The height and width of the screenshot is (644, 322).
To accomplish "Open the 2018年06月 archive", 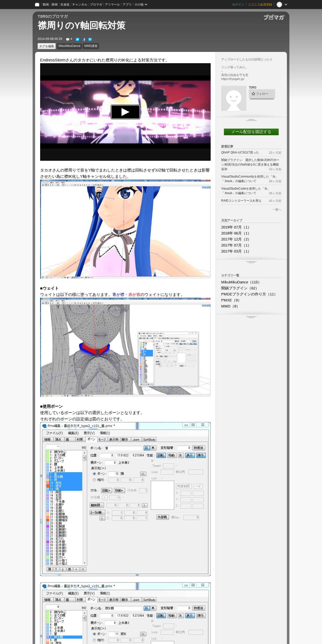I will coord(235,233).
